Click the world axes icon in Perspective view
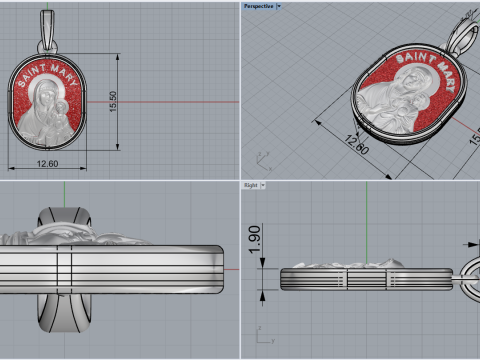480x360 pixels. point(264,162)
